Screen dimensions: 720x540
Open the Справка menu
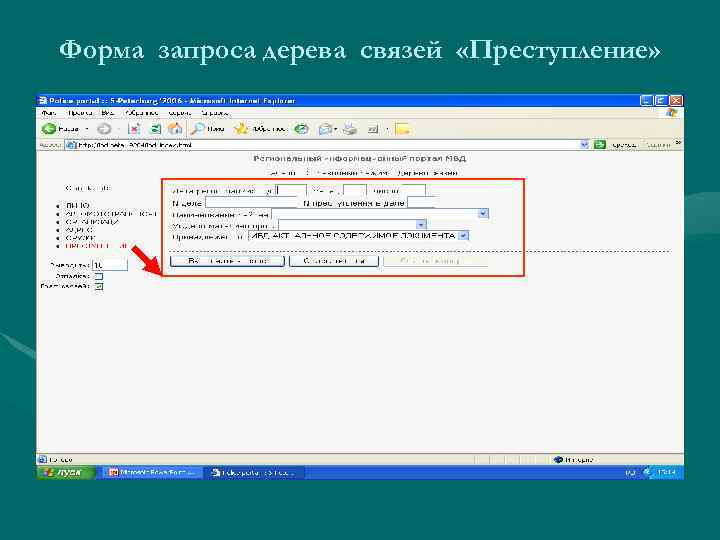215,113
